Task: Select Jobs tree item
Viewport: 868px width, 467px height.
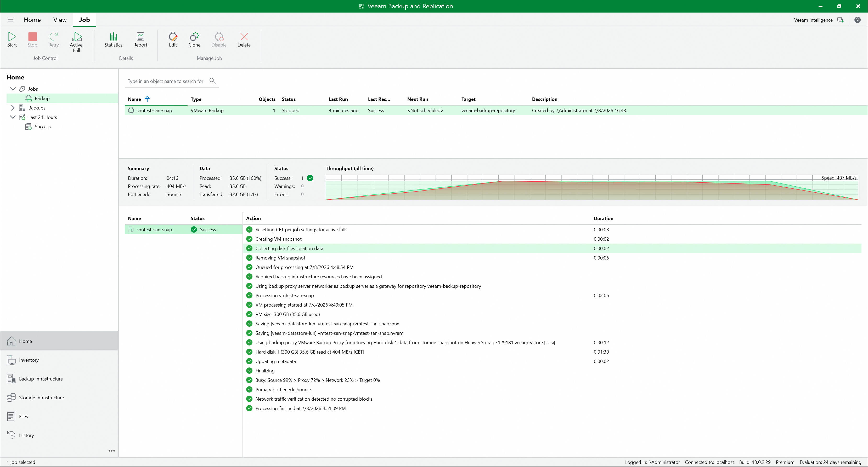Action: 33,89
